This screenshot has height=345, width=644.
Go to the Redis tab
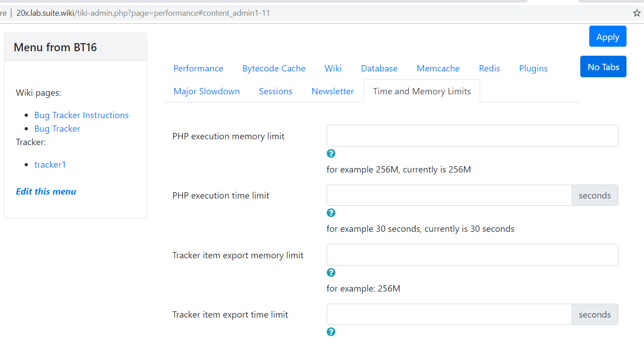(x=489, y=68)
